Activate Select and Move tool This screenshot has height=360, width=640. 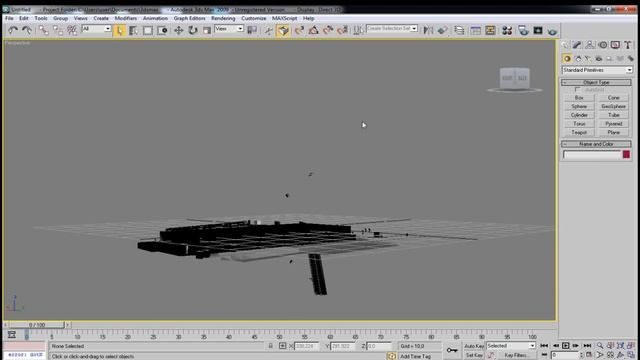[178, 30]
